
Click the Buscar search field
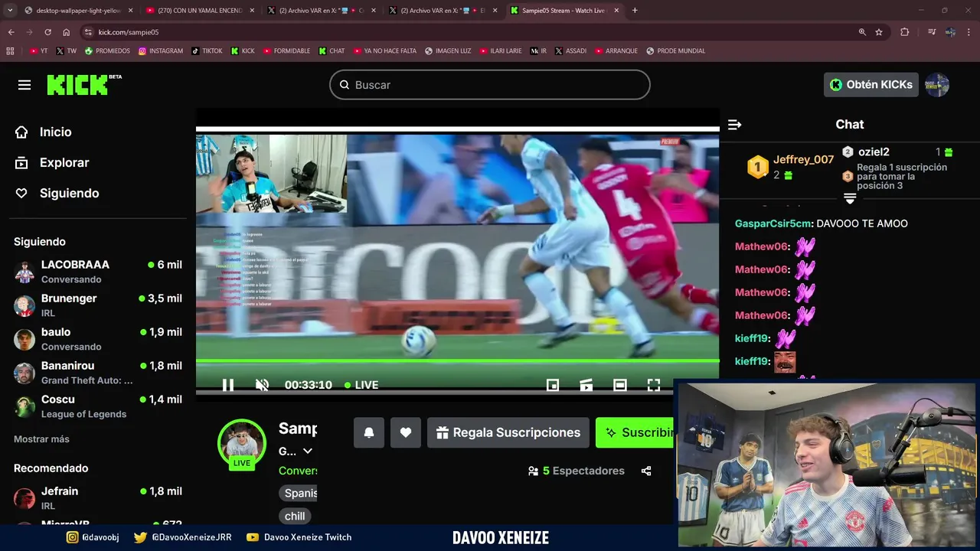(490, 85)
